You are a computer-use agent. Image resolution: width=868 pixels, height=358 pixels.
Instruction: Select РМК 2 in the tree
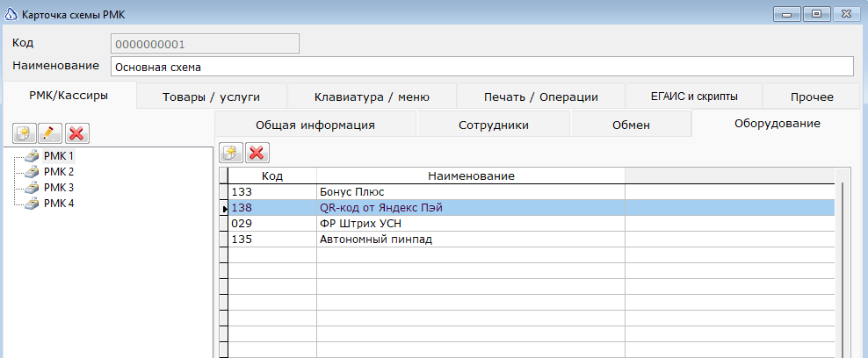coord(60,172)
